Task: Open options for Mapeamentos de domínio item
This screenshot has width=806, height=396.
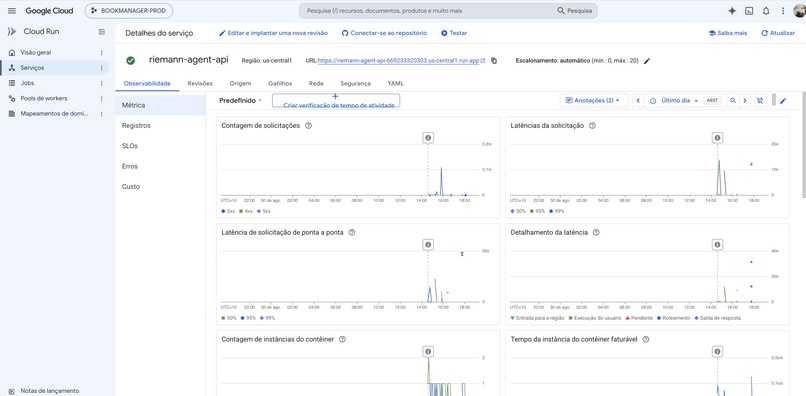Action: tap(101, 114)
